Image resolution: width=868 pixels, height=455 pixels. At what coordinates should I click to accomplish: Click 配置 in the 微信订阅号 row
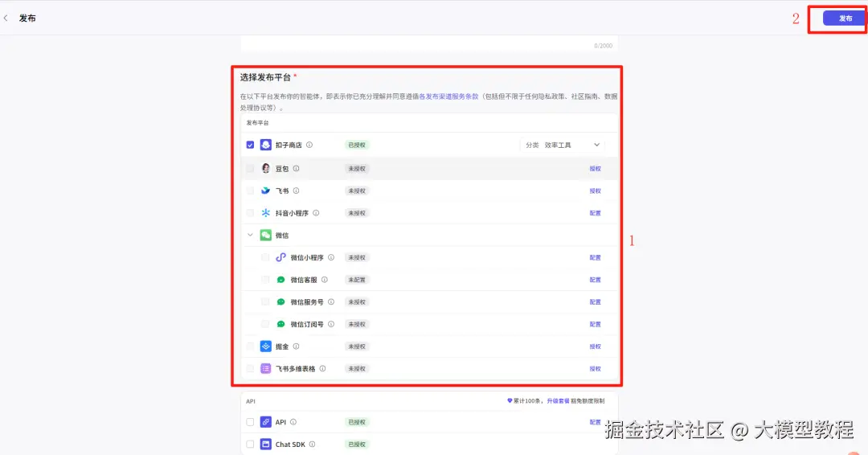coord(595,324)
